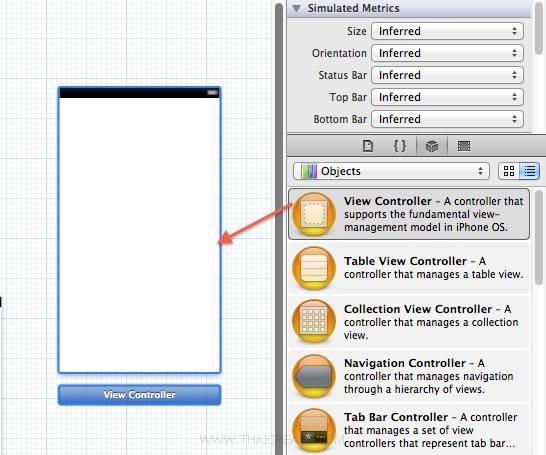Click the Navigation Controller icon
Screen dimensions: 546x455
tap(314, 376)
